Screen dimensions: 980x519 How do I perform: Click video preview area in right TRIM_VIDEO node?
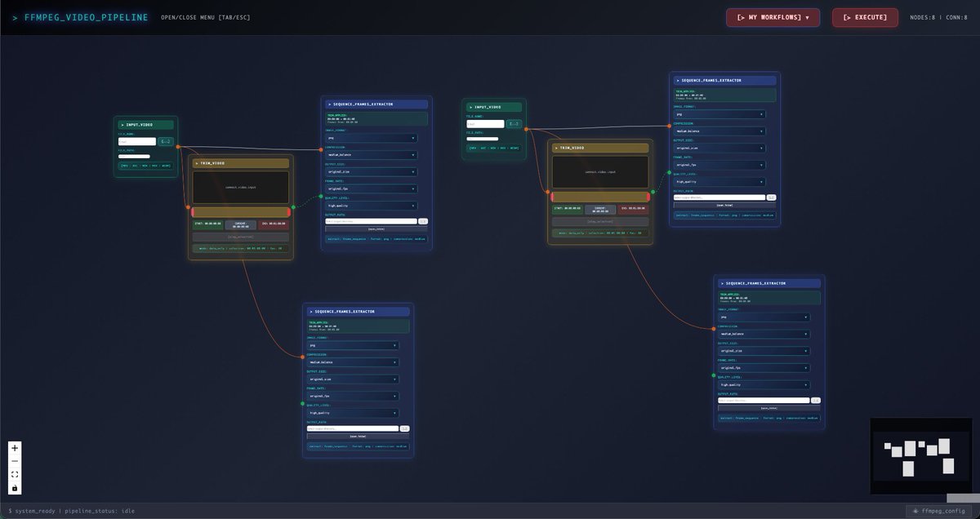point(599,172)
